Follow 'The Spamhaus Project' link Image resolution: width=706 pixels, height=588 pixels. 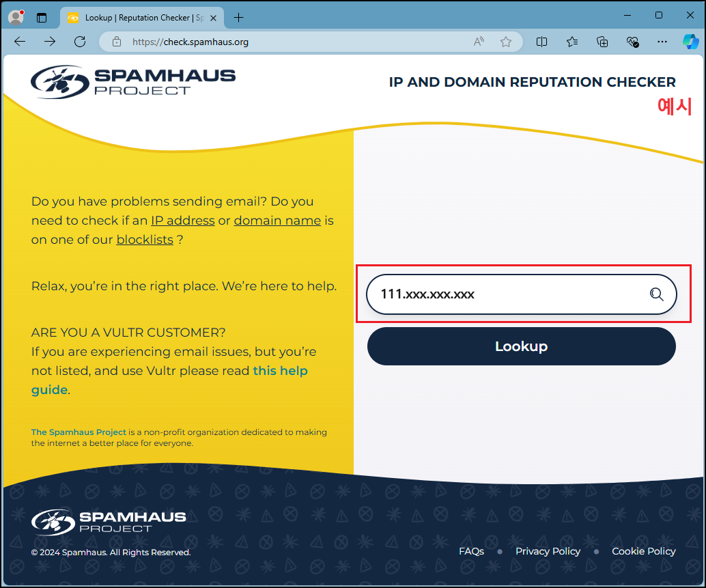tap(79, 432)
